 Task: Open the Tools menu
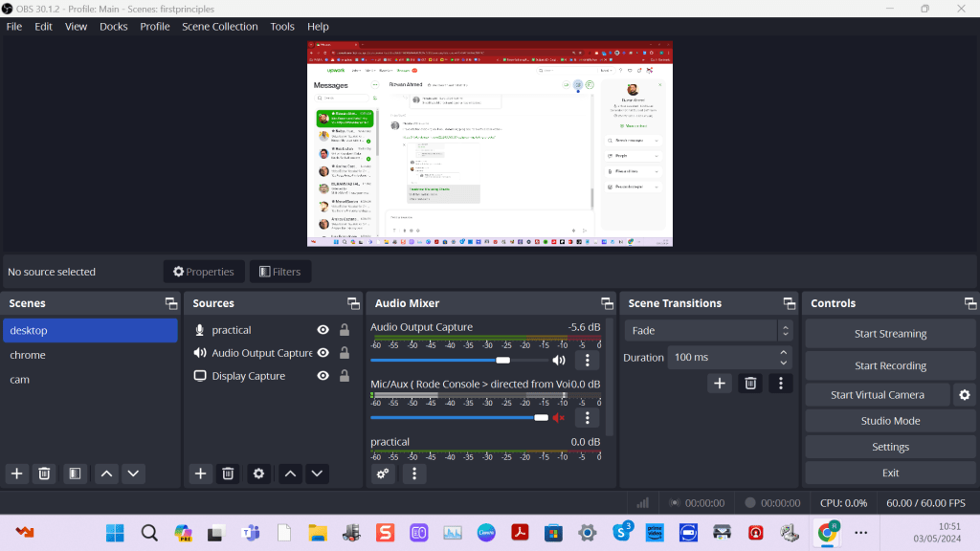point(282,26)
